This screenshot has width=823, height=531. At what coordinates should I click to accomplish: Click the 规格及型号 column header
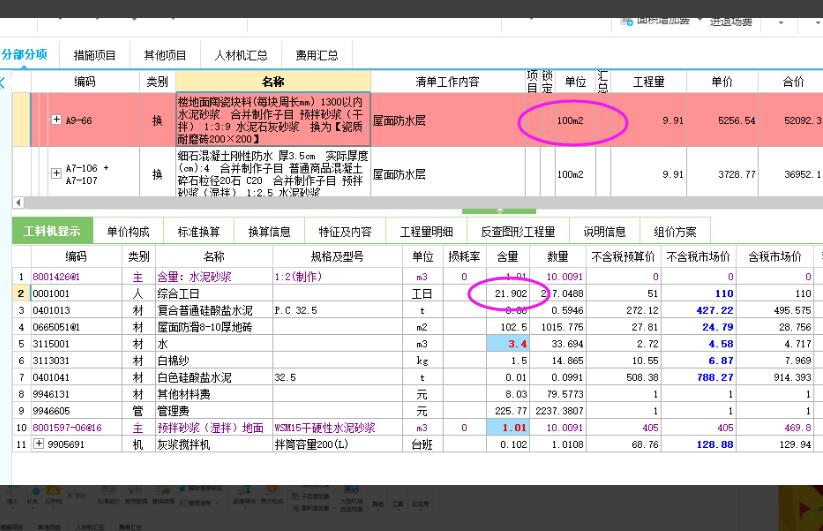[x=337, y=257]
